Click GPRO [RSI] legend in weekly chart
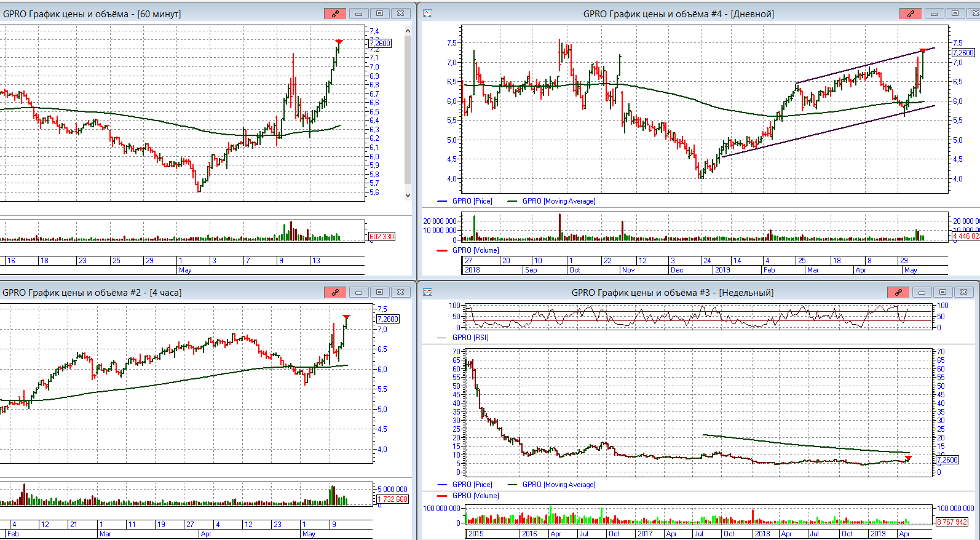This screenshot has height=540, width=980. coord(470,338)
